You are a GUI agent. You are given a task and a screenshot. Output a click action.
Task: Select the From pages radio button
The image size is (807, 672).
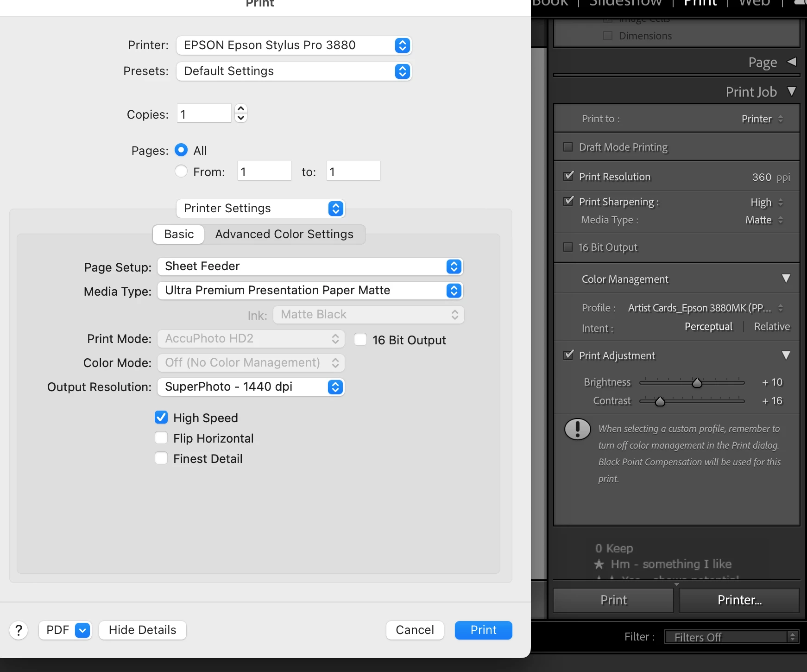coord(181,171)
